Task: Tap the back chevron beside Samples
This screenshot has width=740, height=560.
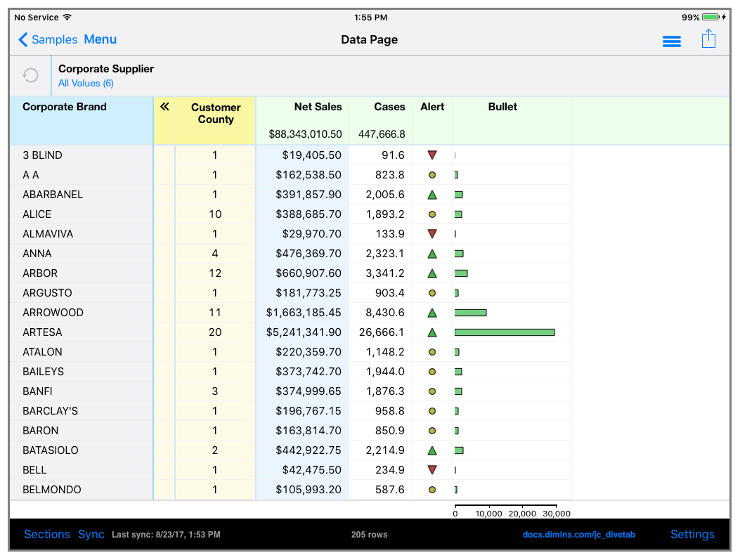Action: click(x=23, y=40)
